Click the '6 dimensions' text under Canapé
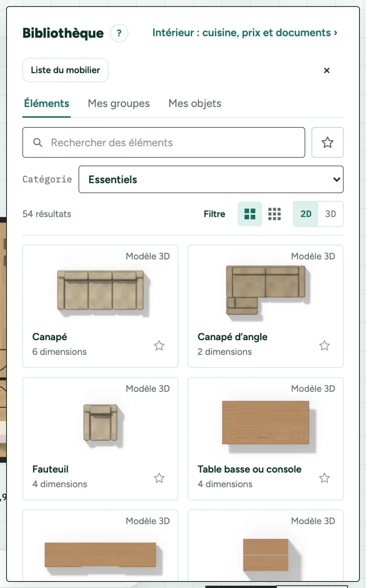Image resolution: width=366 pixels, height=588 pixels. [x=59, y=352]
